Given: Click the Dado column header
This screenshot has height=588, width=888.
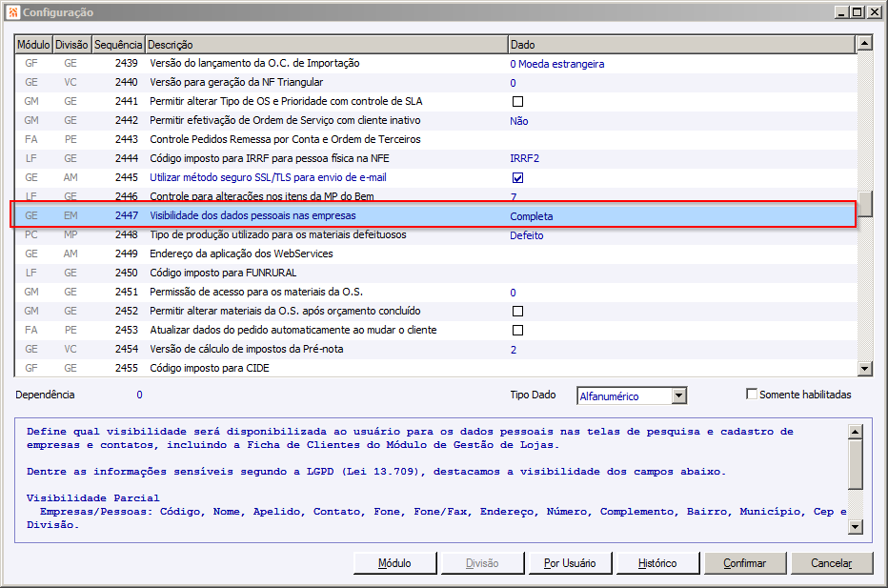Looking at the screenshot, I should [682, 44].
